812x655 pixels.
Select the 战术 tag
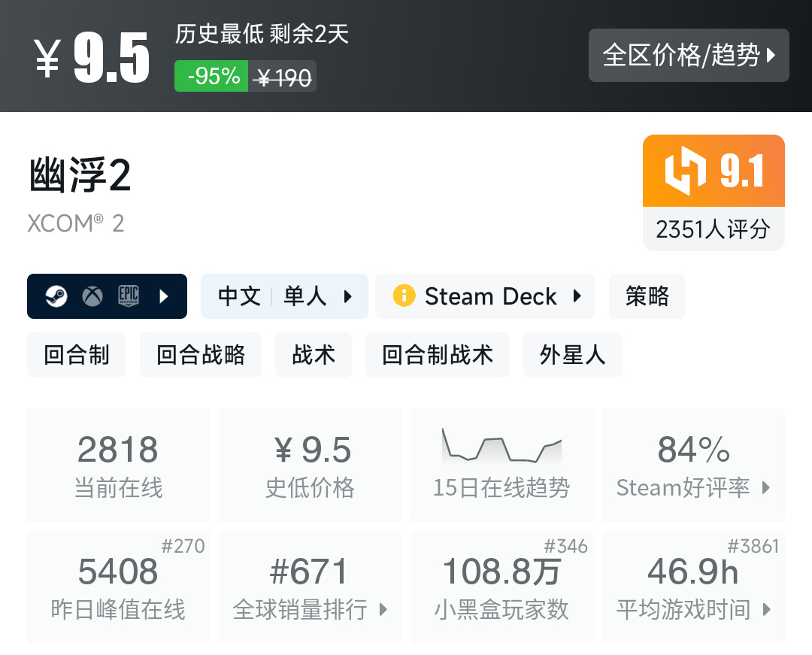tap(314, 355)
